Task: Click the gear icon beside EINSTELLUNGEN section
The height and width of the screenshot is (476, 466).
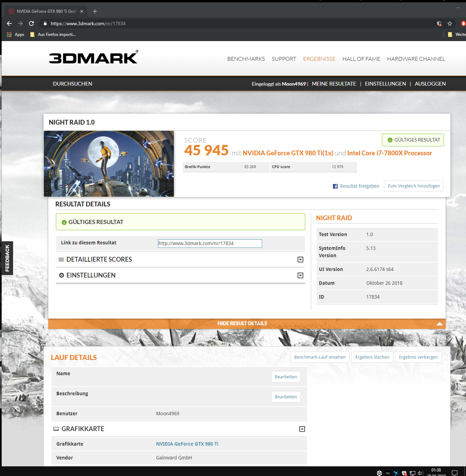Action: pos(61,275)
